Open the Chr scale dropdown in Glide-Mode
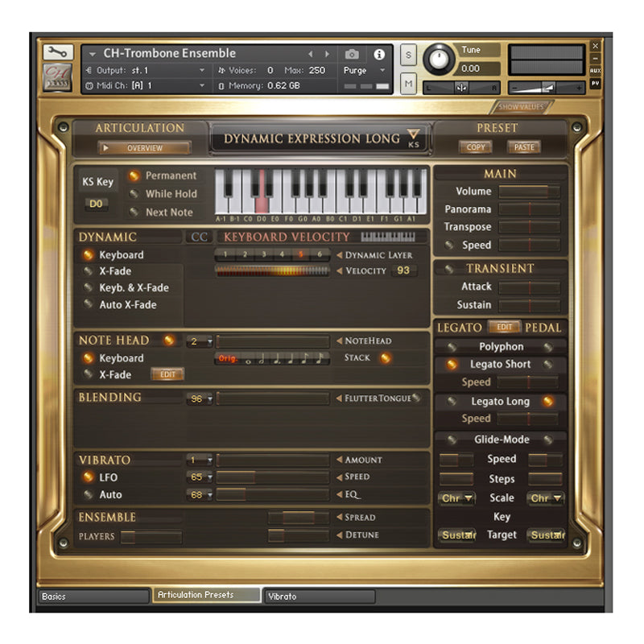 tap(456, 498)
